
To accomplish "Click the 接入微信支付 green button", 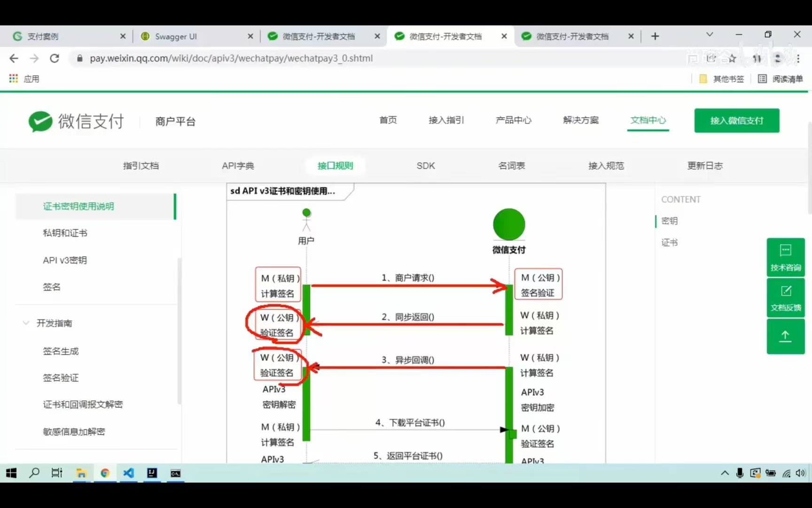I will pos(737,120).
